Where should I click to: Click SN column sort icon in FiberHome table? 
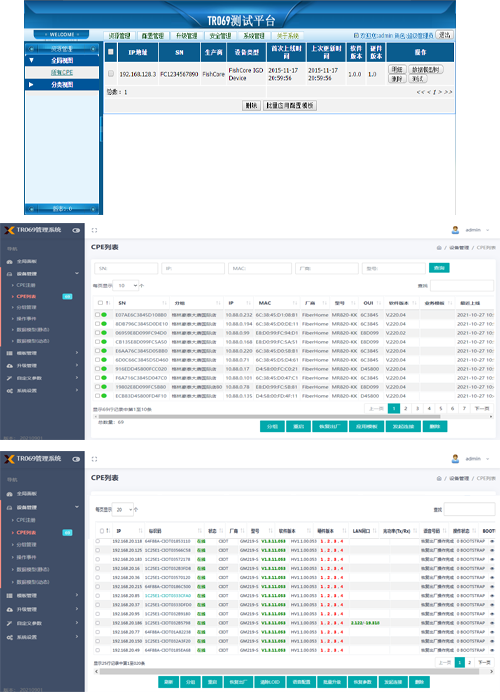coord(164,303)
